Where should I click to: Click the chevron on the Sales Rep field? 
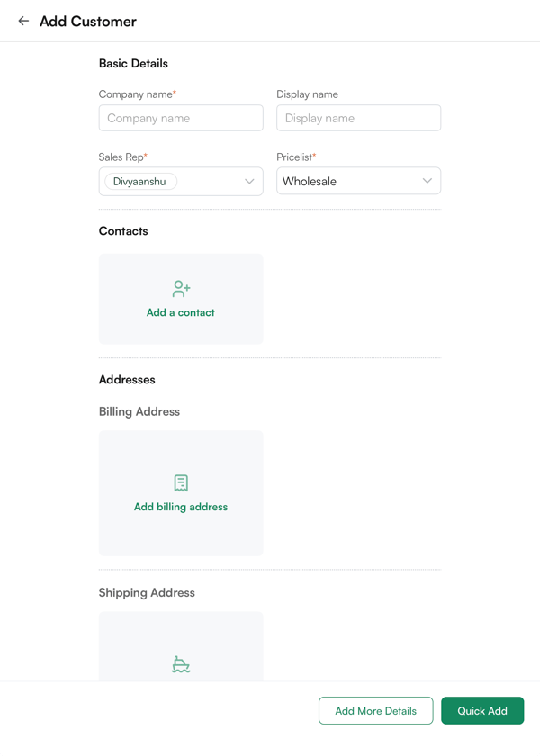click(x=249, y=181)
